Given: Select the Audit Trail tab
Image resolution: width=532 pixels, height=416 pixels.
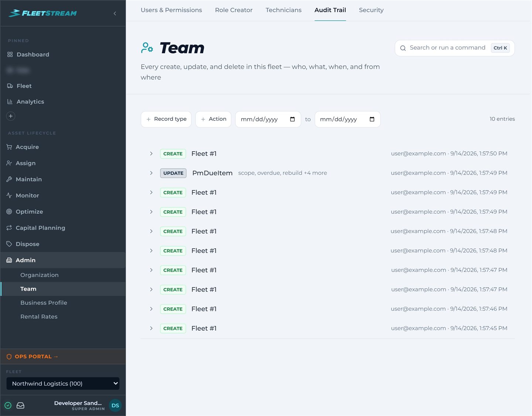Looking at the screenshot, I should (330, 10).
